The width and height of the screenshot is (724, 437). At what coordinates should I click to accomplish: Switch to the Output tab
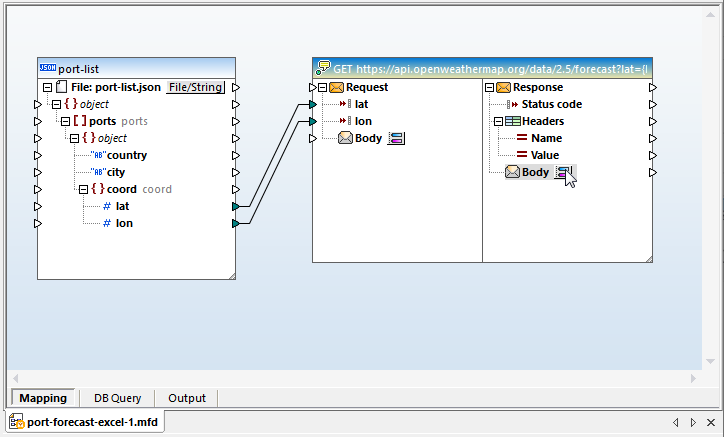tap(187, 398)
